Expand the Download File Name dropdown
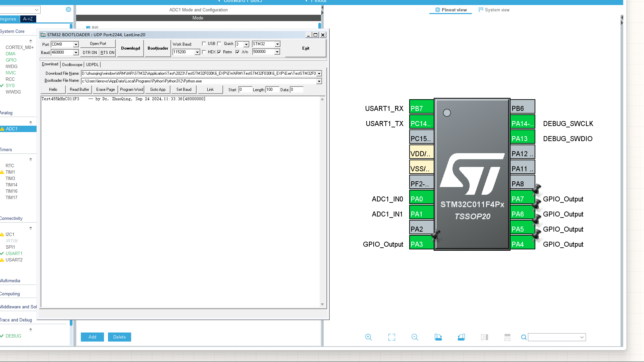The height and width of the screenshot is (362, 644). point(319,73)
